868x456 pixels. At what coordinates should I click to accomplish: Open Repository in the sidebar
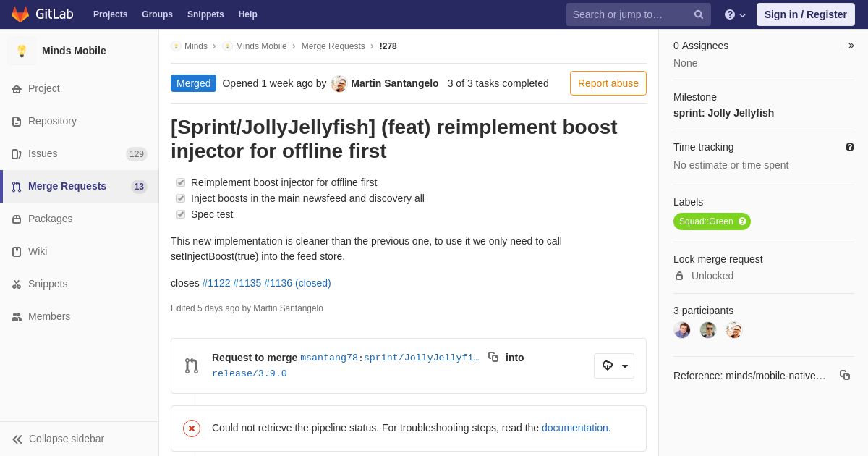tap(80, 122)
